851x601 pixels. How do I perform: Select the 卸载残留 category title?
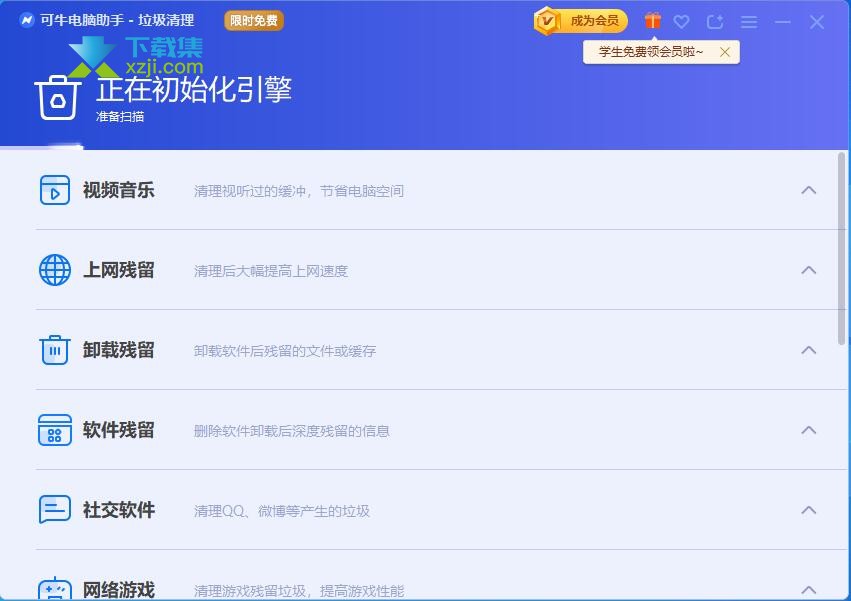(x=119, y=350)
